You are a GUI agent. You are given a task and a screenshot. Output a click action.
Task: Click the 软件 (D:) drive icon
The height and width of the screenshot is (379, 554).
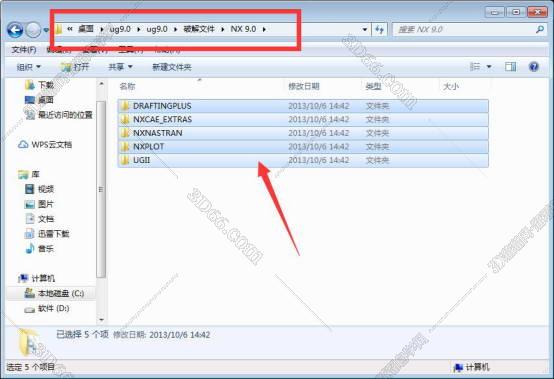pos(30,309)
